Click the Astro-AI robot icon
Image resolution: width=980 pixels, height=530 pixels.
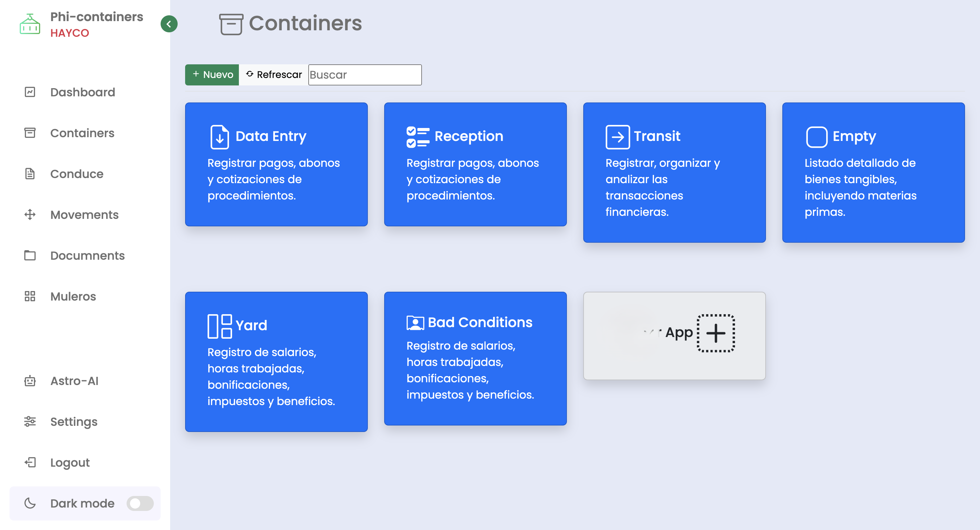[30, 381]
